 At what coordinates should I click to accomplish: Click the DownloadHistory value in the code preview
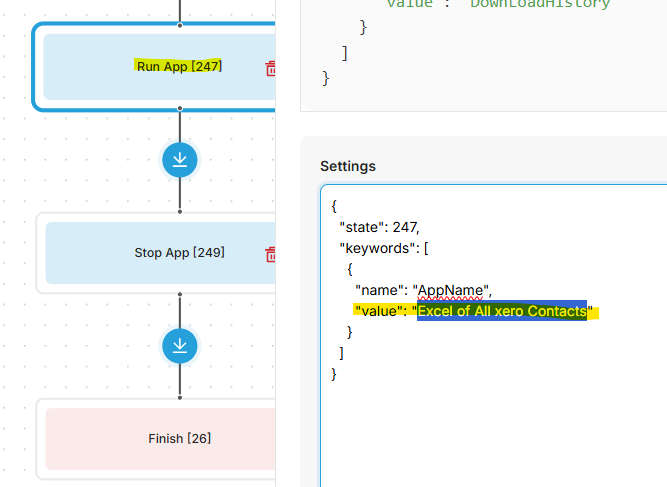tap(540, 4)
